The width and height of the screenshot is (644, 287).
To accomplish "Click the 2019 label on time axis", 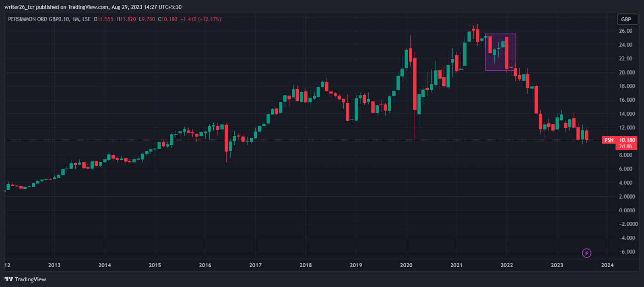I will click(x=356, y=265).
